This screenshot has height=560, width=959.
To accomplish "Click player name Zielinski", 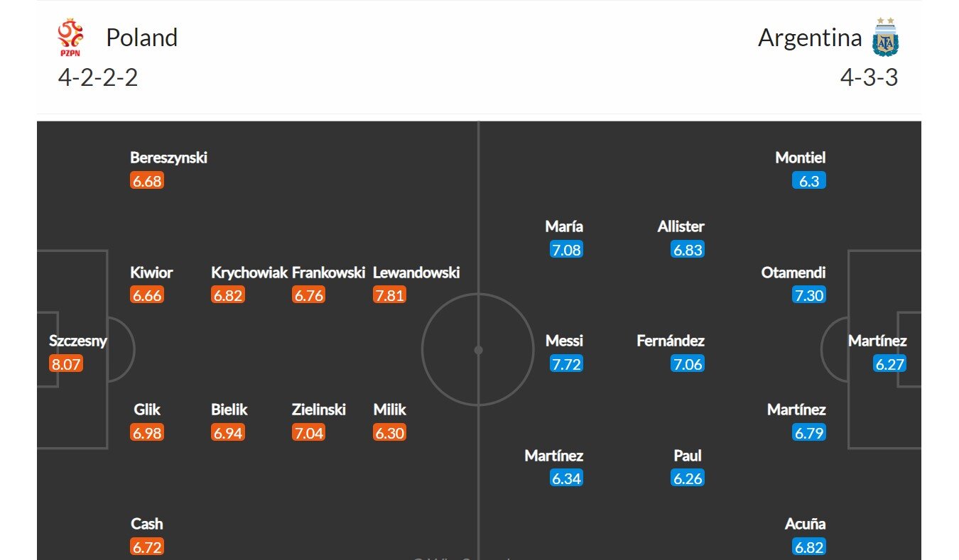I will coord(319,410).
